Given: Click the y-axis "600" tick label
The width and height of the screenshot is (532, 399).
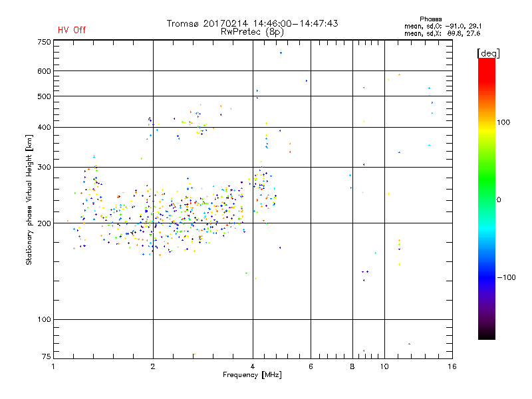Looking at the screenshot, I should point(44,71).
